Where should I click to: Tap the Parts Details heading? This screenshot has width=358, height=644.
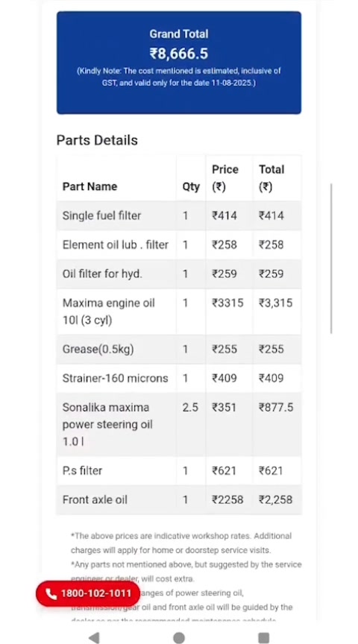tap(97, 140)
